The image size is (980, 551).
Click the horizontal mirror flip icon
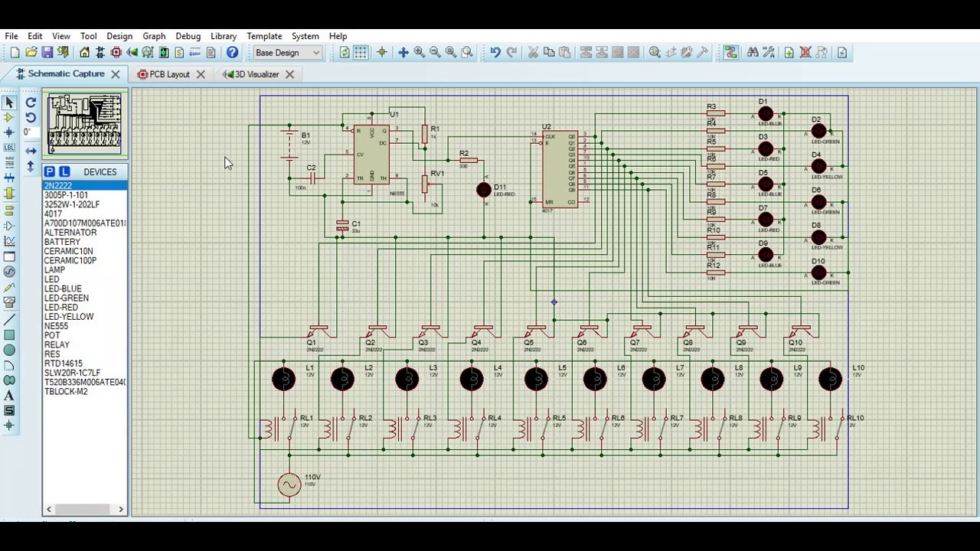click(31, 151)
